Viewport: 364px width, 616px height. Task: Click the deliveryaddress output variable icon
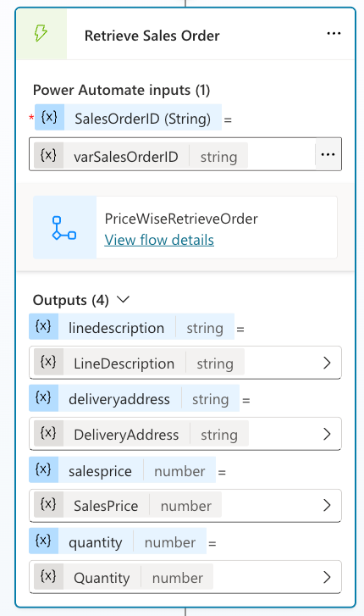(43, 398)
